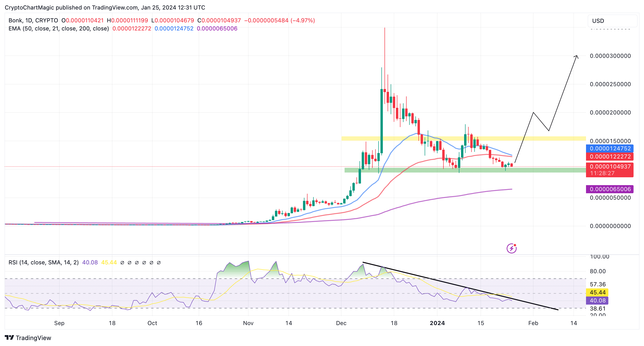Click the blue 0.0000124752 price axis label

(610, 148)
